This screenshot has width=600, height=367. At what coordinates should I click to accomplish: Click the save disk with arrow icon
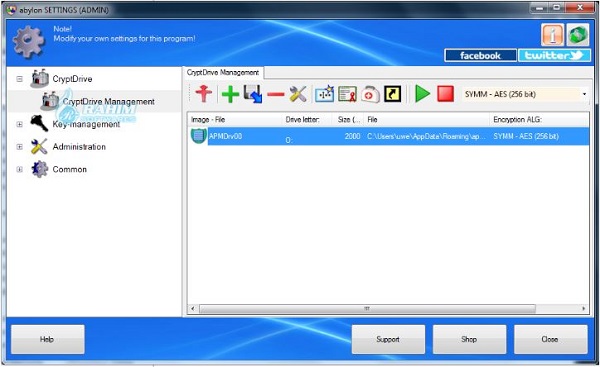click(x=253, y=94)
